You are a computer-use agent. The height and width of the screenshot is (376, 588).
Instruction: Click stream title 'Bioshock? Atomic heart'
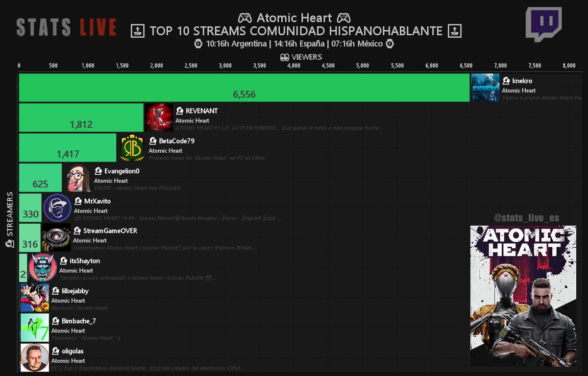[79, 308]
